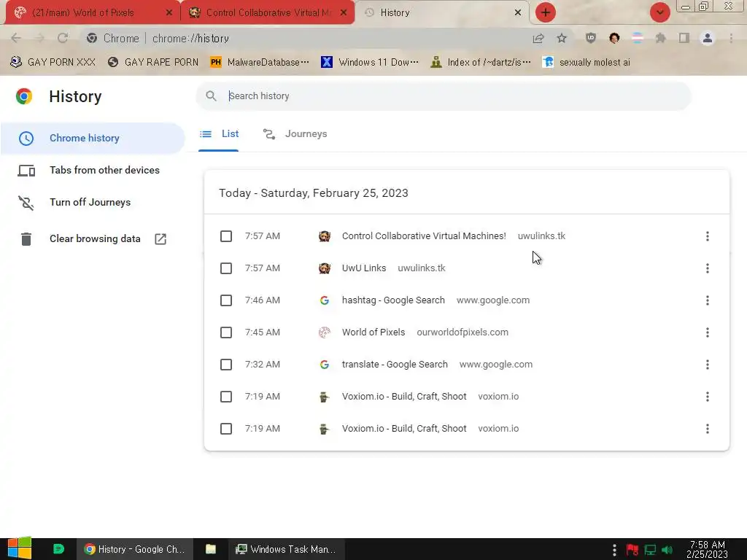Viewport: 747px width, 560px height.
Task: Check the hashtag Google Search entry checkbox
Action: 226,300
